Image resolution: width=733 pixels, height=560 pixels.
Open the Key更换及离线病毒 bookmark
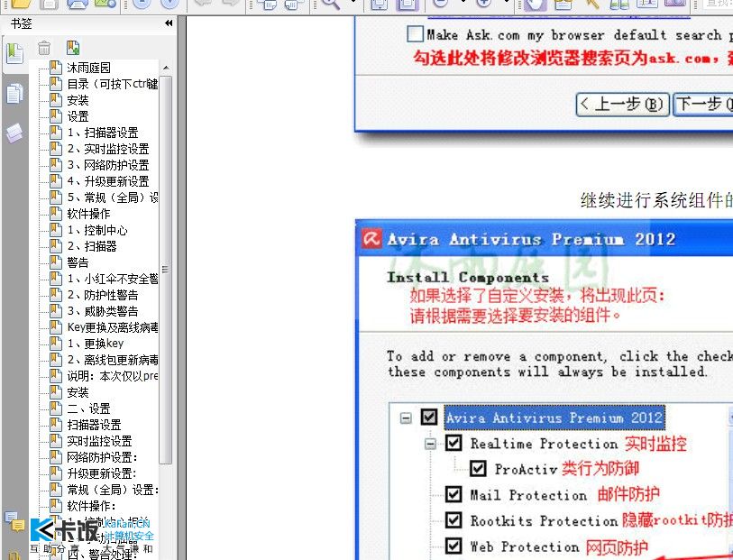pyautogui.click(x=112, y=327)
